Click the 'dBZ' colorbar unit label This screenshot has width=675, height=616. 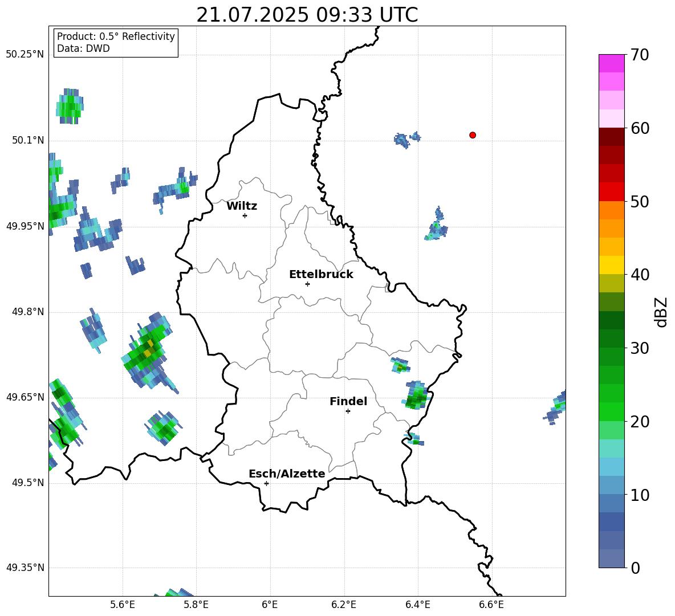tap(661, 312)
